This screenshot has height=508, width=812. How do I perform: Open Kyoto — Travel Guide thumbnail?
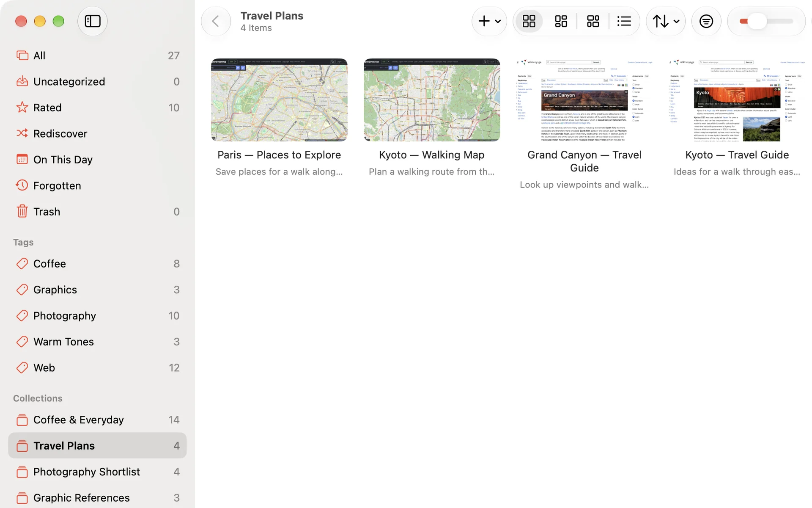coord(737,100)
